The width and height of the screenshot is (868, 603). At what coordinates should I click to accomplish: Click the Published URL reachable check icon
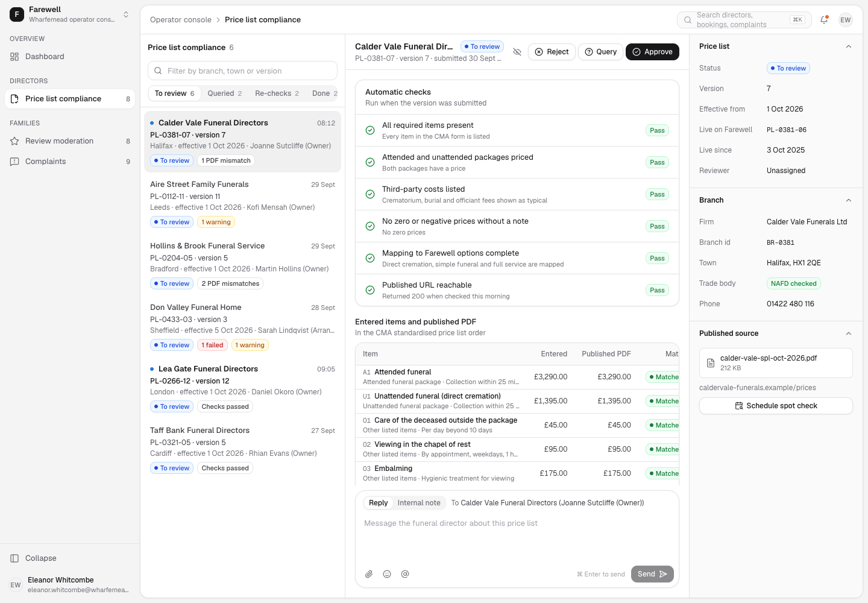click(x=370, y=290)
